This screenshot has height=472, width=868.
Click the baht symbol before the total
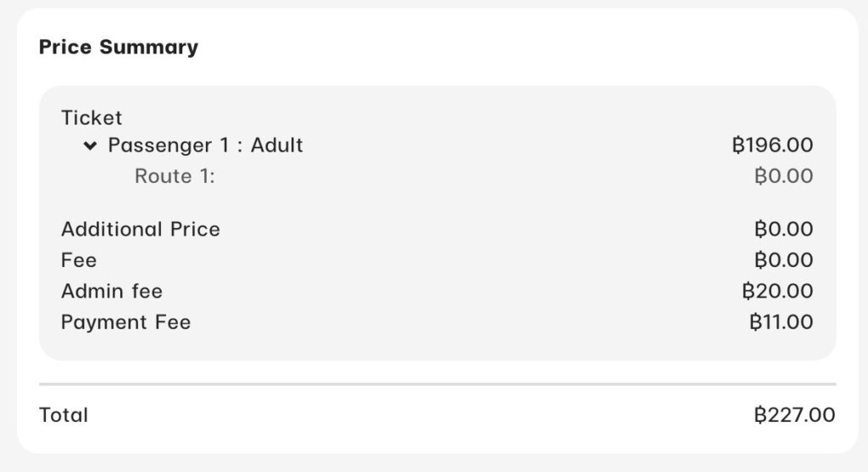760,415
